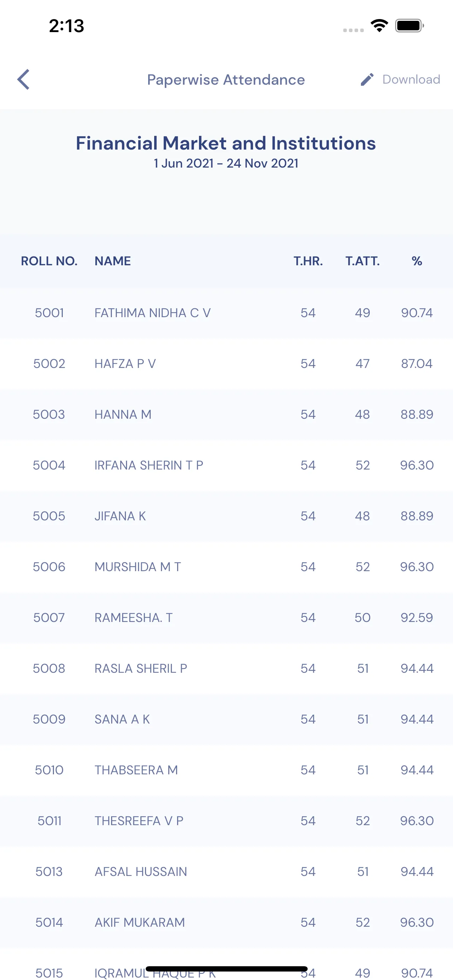Tap the Financial Market and Institutions title
The width and height of the screenshot is (453, 980).
click(x=226, y=143)
